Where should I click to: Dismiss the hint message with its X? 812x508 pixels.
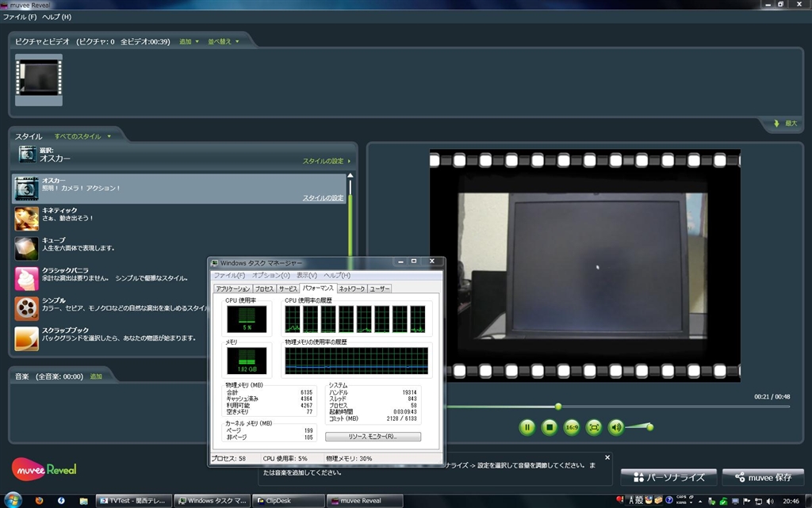607,457
